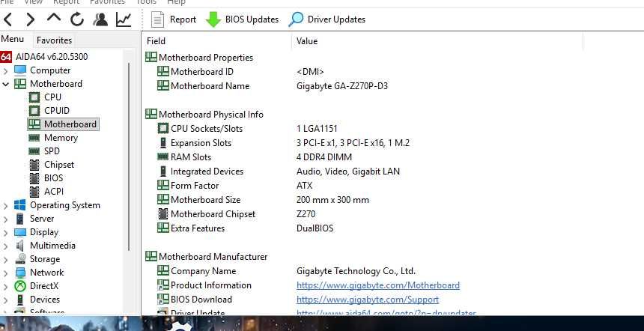644x331 pixels.
Task: Go forward with the right arrow
Action: coord(31,19)
